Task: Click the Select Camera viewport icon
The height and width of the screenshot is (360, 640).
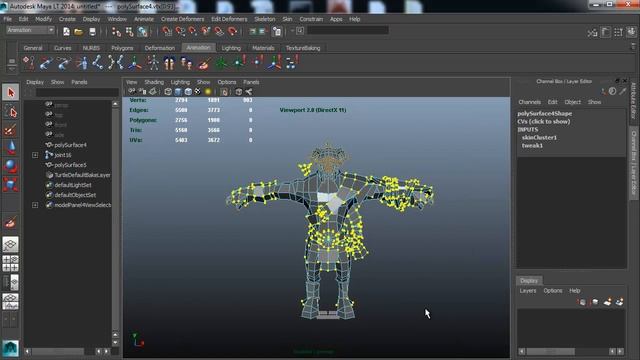Action: [132, 91]
